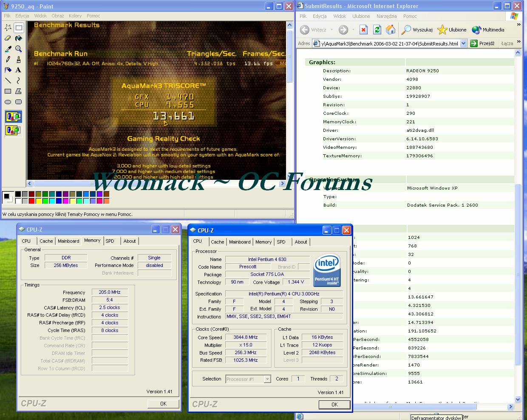The image size is (527, 420).
Task: Click the IE page vertical scrollbar up arrow
Action: click(518, 53)
